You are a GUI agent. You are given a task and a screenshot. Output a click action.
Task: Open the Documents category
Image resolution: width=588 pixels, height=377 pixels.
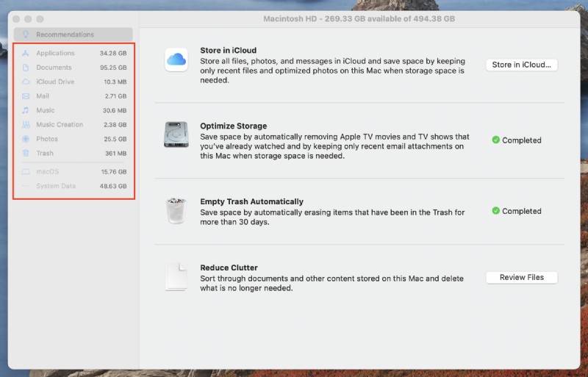click(74, 68)
